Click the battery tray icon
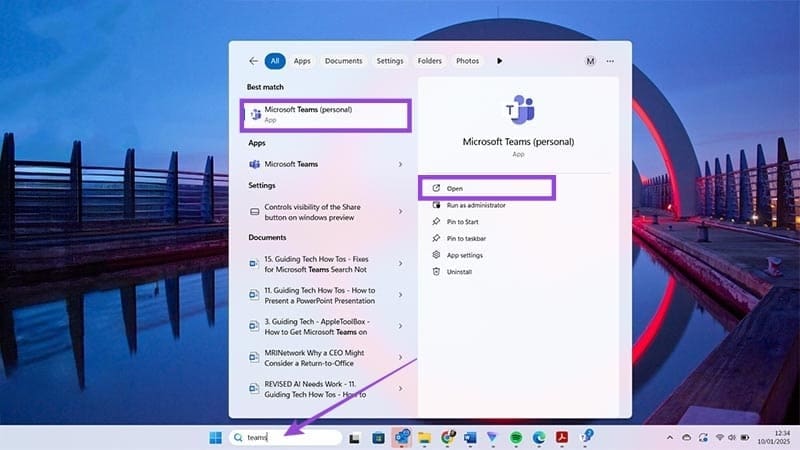Screen dimensions: 800x450 pyautogui.click(x=745, y=438)
